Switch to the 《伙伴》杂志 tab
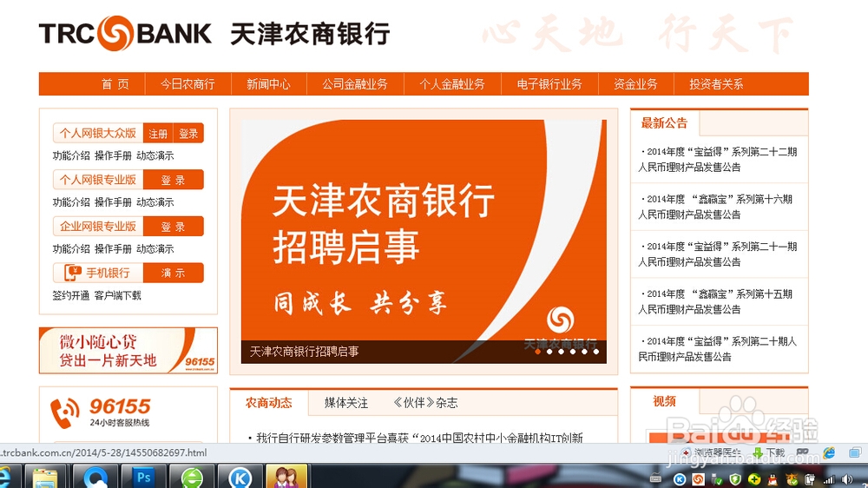868x488 pixels. (x=425, y=403)
